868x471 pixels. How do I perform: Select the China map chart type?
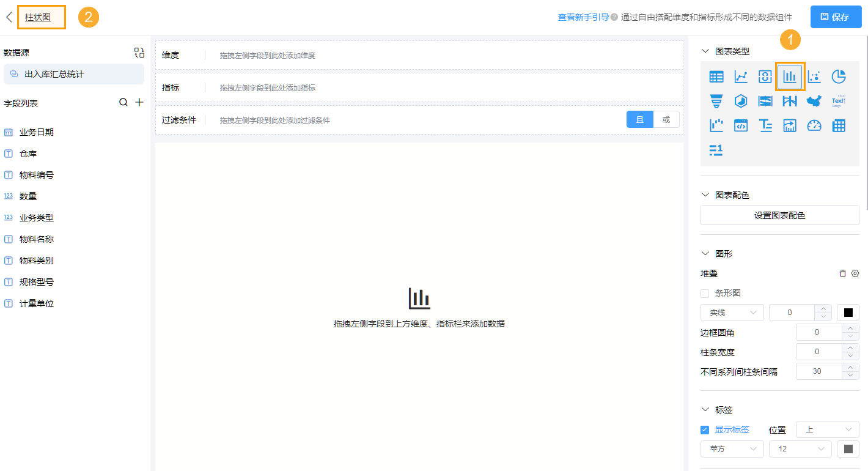tap(814, 101)
